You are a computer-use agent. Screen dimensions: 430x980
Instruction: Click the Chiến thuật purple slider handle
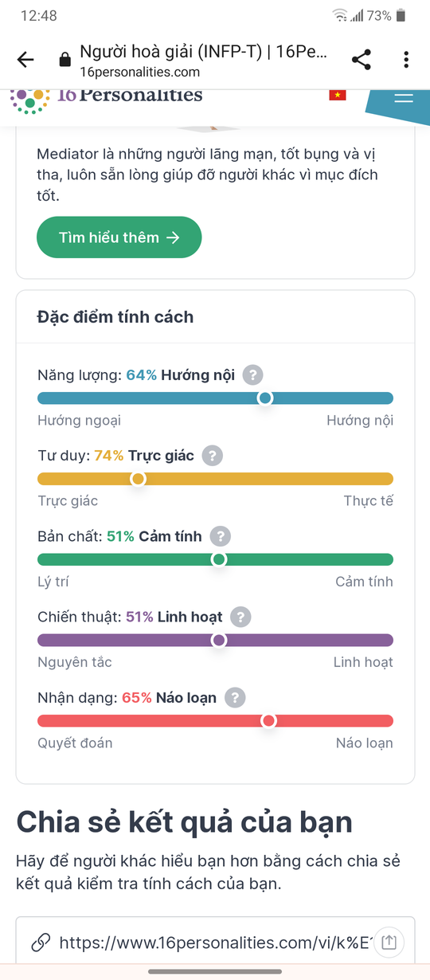(218, 640)
